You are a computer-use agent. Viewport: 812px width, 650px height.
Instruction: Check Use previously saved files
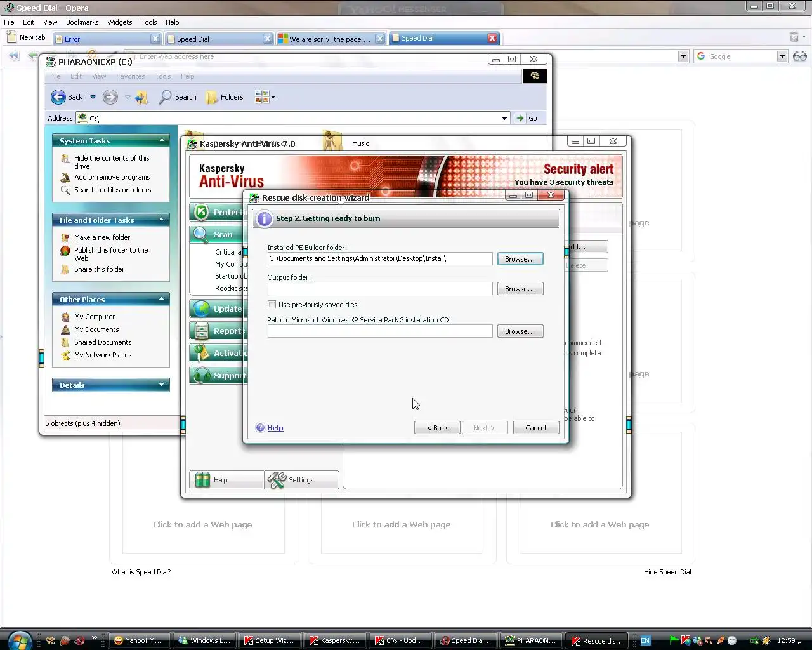(272, 305)
